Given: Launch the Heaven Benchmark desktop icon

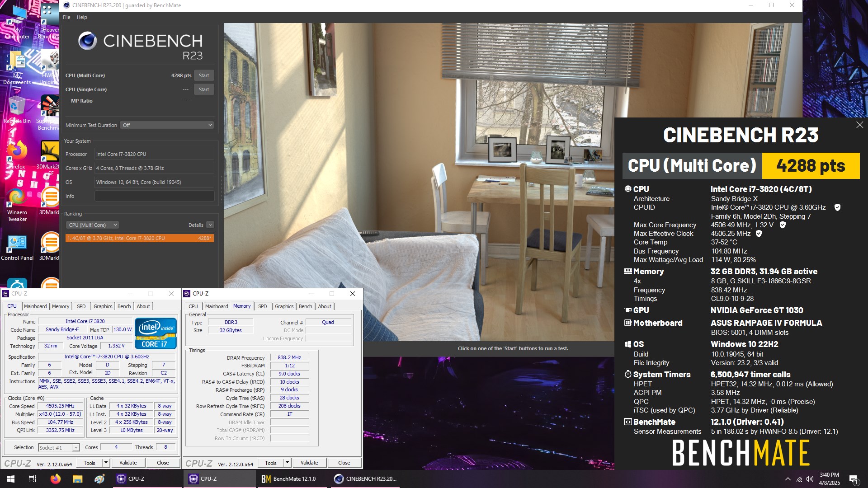Looking at the screenshot, I should tap(49, 22).
